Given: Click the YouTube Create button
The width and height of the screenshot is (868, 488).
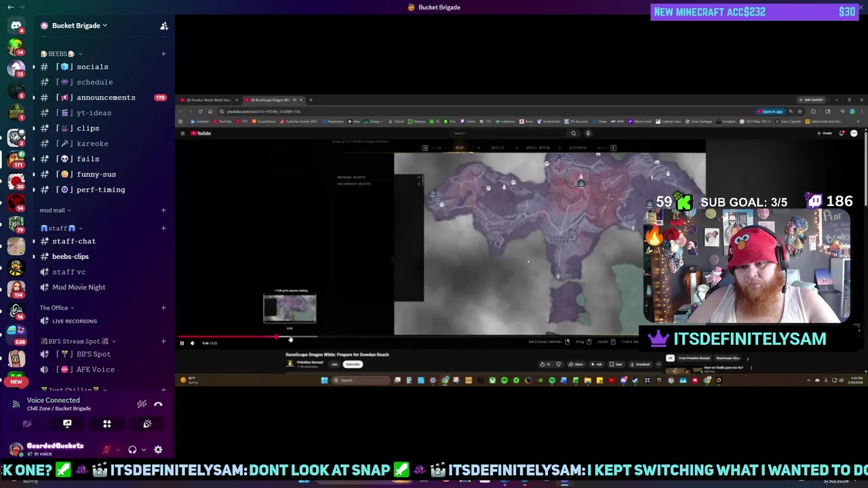Looking at the screenshot, I should [x=825, y=134].
